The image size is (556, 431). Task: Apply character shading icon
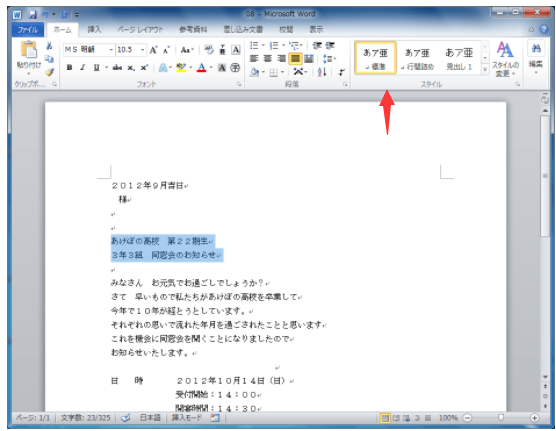pyautogui.click(x=222, y=68)
